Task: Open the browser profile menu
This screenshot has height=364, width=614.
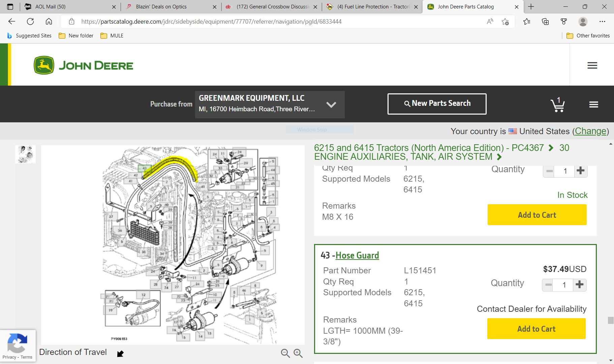Action: point(583,22)
